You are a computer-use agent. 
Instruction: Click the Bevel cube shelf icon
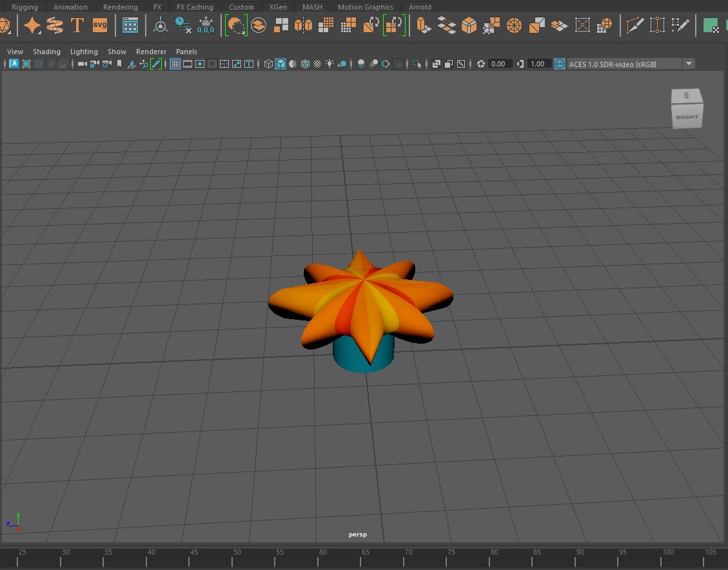point(469,26)
